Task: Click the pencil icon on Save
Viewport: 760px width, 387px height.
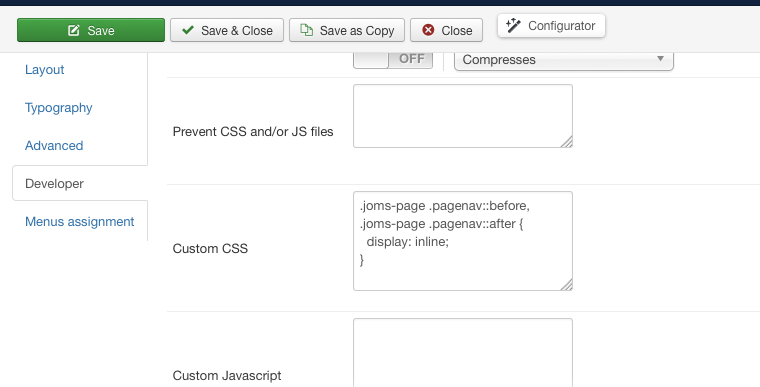Action: 74,31
